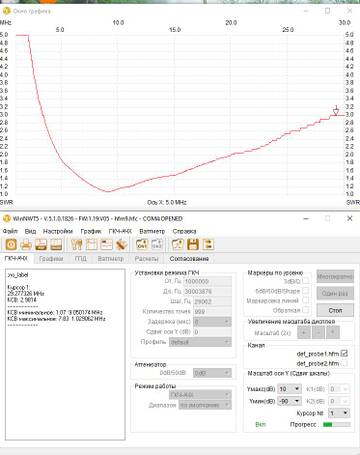
Task: Click the cursor marker on the SWR graph
Action: pos(336,110)
